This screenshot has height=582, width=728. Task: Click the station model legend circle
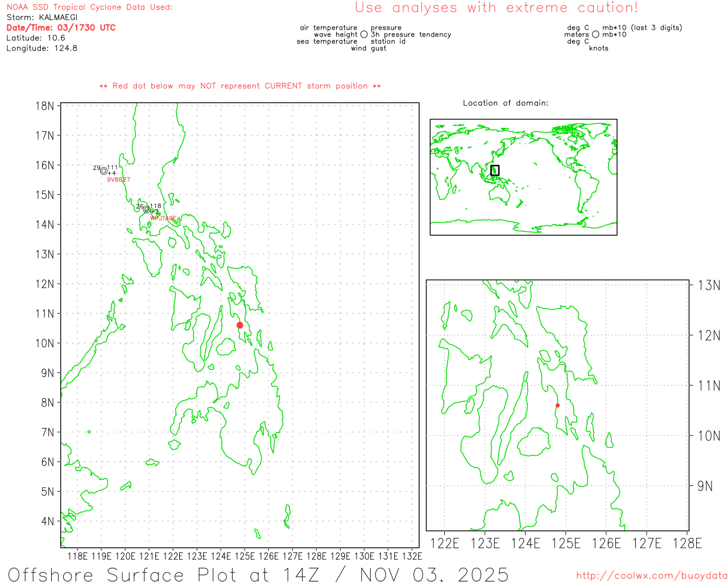[x=364, y=35]
